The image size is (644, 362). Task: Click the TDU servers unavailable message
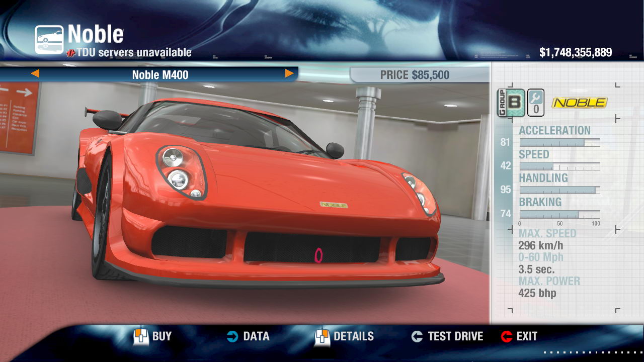134,52
